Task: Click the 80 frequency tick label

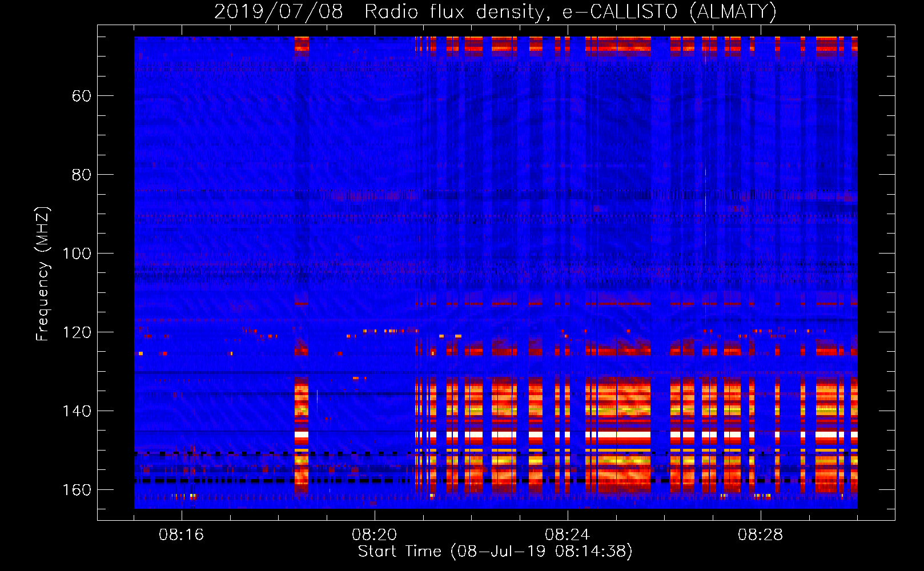Action: [81, 175]
